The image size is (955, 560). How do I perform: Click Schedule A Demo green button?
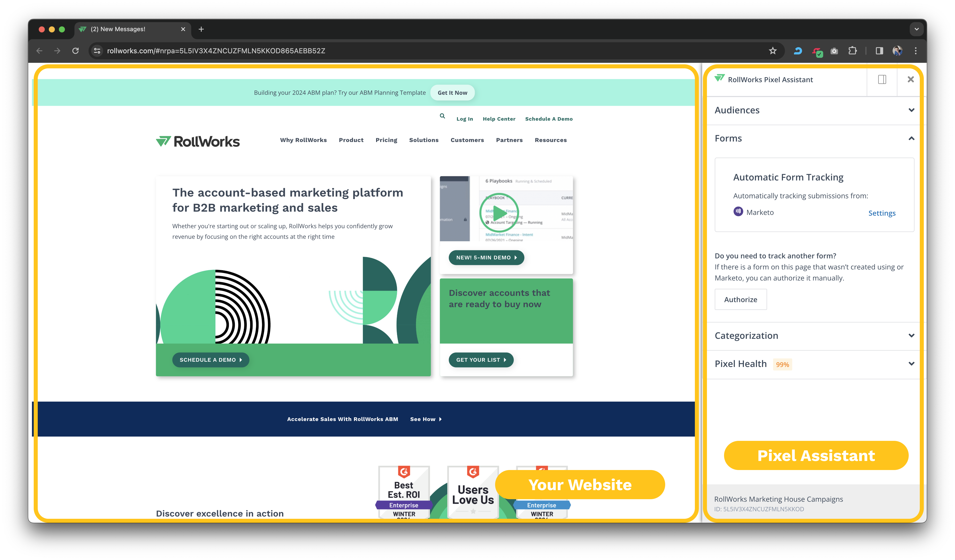click(x=211, y=360)
